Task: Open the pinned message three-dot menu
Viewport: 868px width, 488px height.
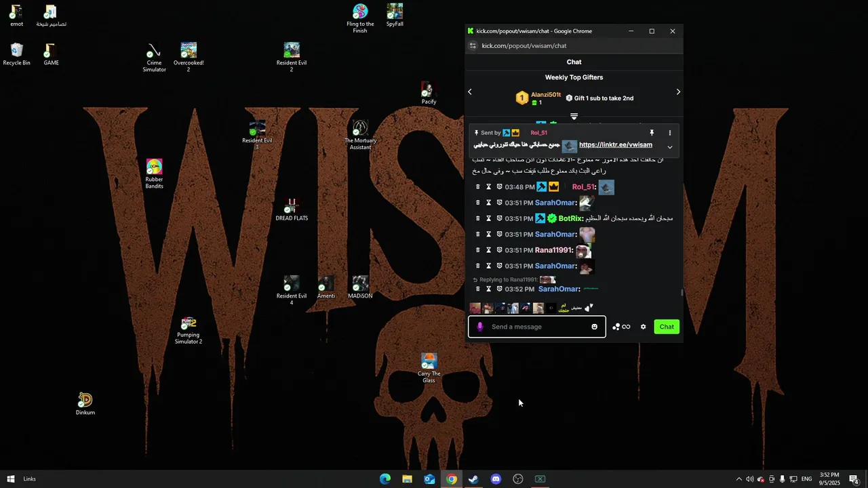Action: pyautogui.click(x=669, y=133)
